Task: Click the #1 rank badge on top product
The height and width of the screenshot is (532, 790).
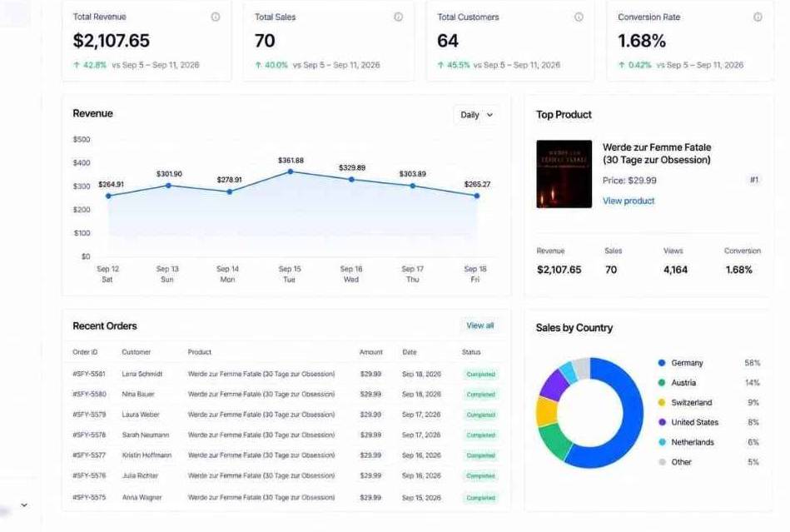Action: (x=753, y=180)
